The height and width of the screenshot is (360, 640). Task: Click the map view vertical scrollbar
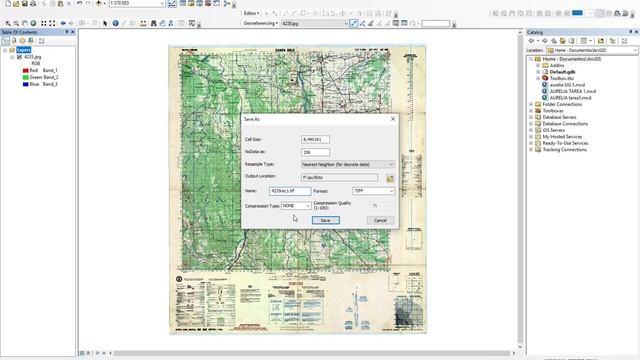520,188
